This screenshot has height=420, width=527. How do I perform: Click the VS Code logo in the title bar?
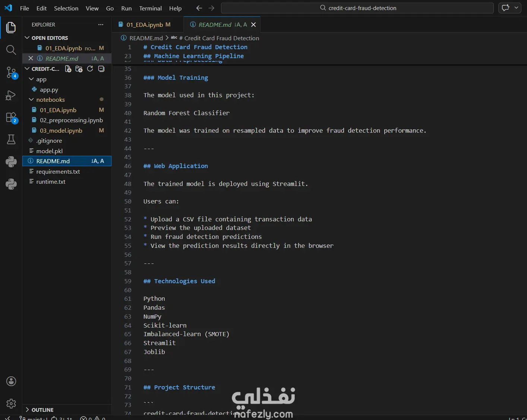[8, 8]
